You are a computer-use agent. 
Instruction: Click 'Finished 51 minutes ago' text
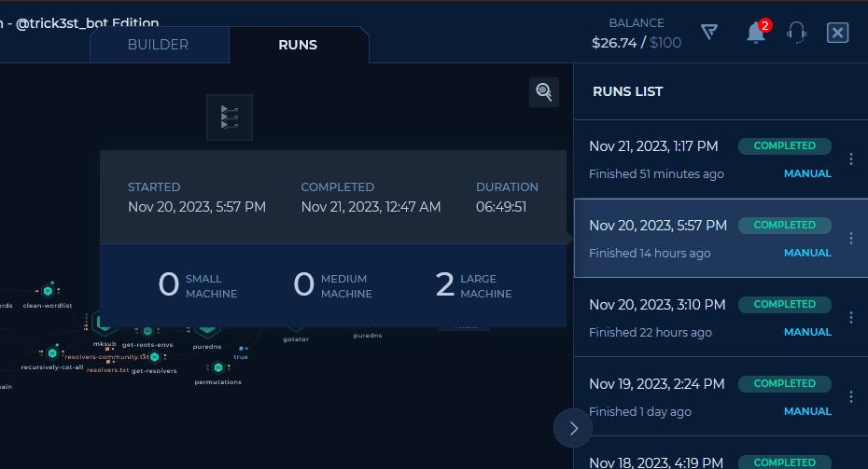[x=656, y=173]
